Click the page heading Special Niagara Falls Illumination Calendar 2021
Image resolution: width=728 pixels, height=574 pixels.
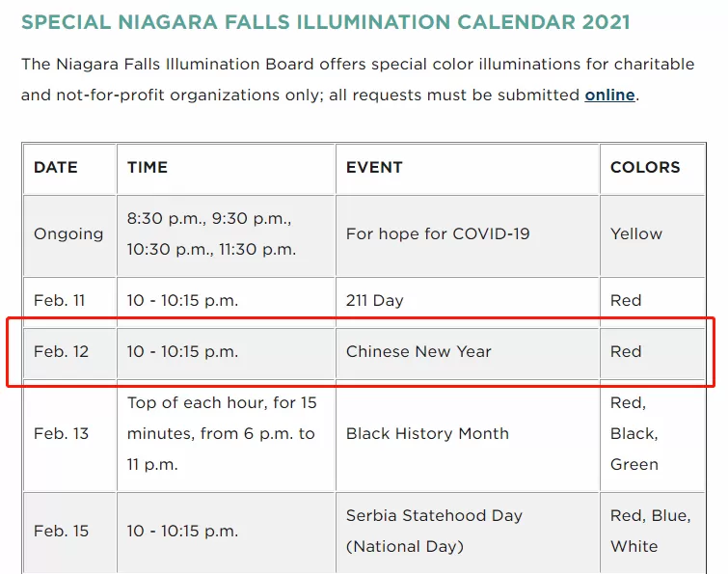coord(326,22)
